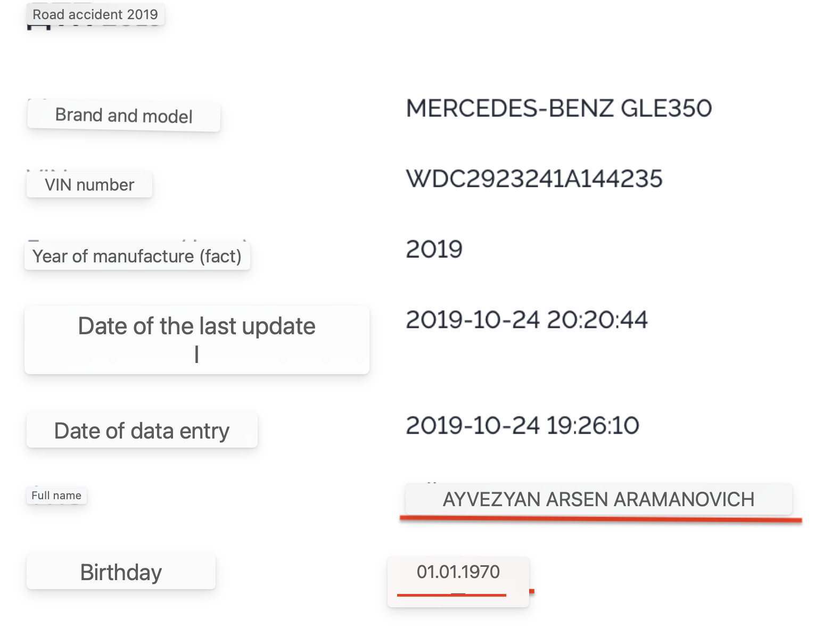Viewport: 839px width, 644px height.
Task: Click the Full name label
Action: tap(56, 496)
